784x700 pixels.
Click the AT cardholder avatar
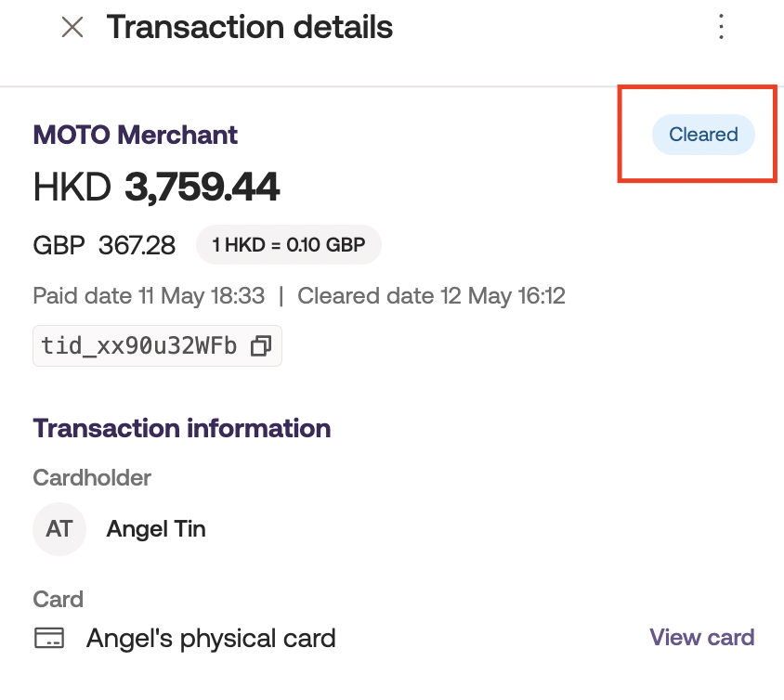click(59, 529)
